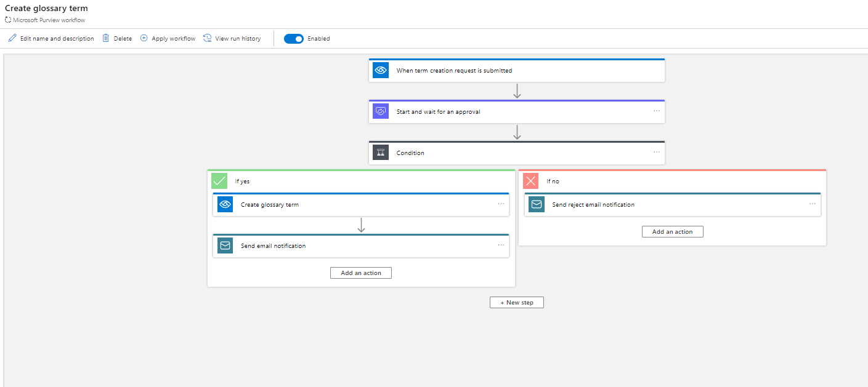868x387 pixels.
Task: Click the plus-circle Apply workflow icon
Action: tap(144, 38)
